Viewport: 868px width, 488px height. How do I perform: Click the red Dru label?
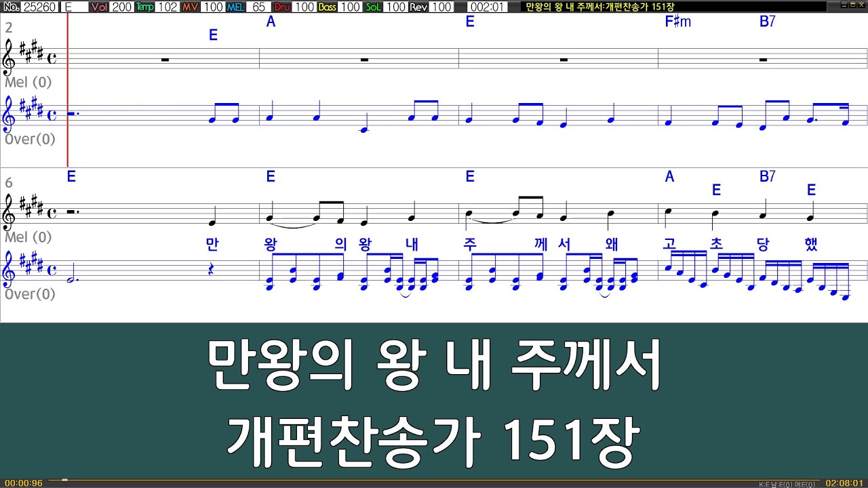[x=282, y=7]
